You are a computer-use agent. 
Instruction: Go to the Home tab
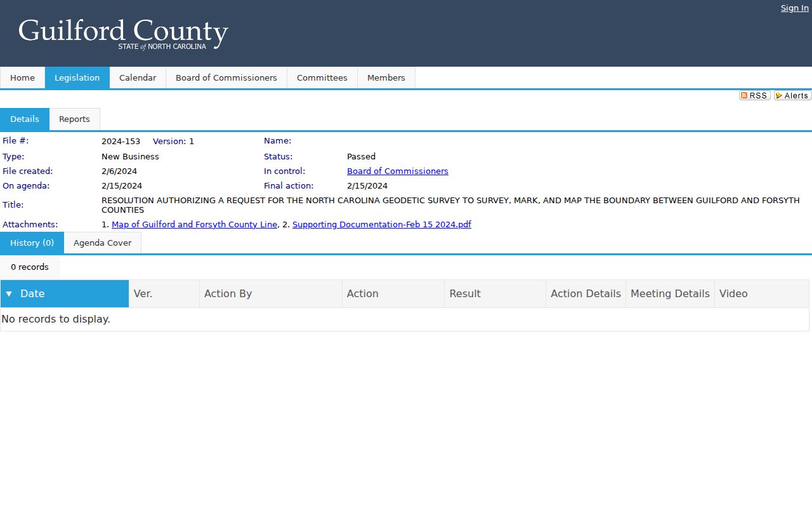click(22, 77)
